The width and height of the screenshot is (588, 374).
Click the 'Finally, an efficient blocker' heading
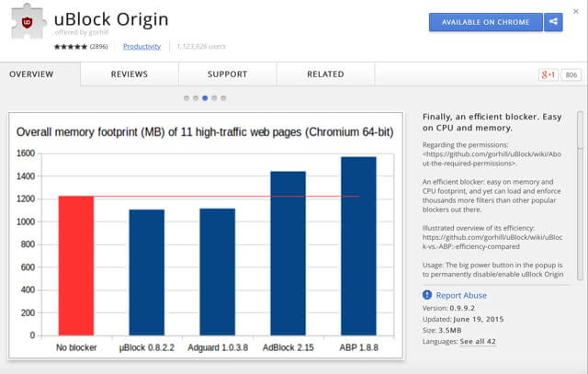point(492,122)
